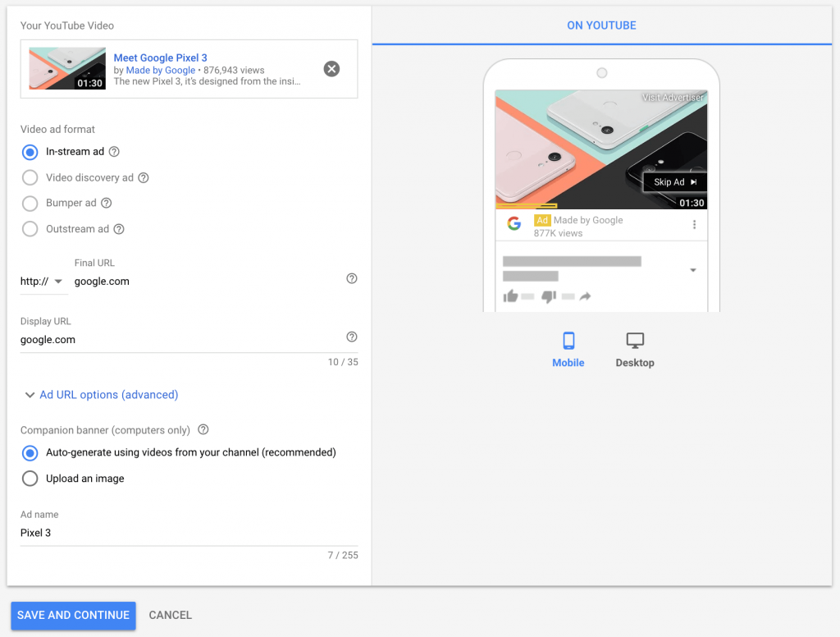
Task: Click the CANCEL button
Action: pos(171,615)
